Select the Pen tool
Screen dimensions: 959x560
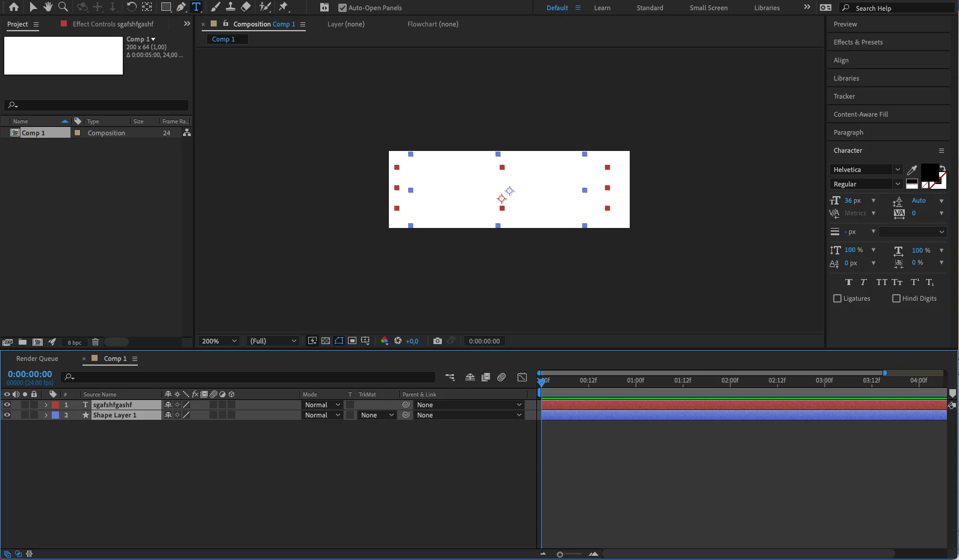tap(181, 7)
